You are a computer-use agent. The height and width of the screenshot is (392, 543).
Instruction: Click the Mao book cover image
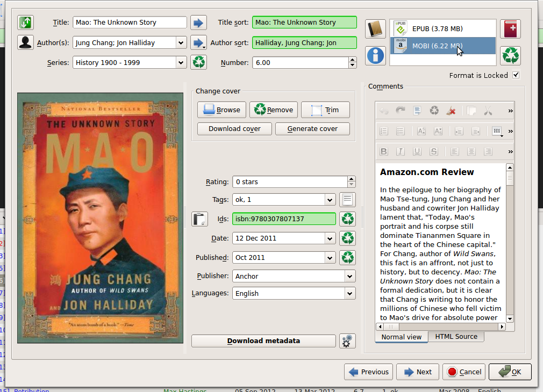click(100, 218)
